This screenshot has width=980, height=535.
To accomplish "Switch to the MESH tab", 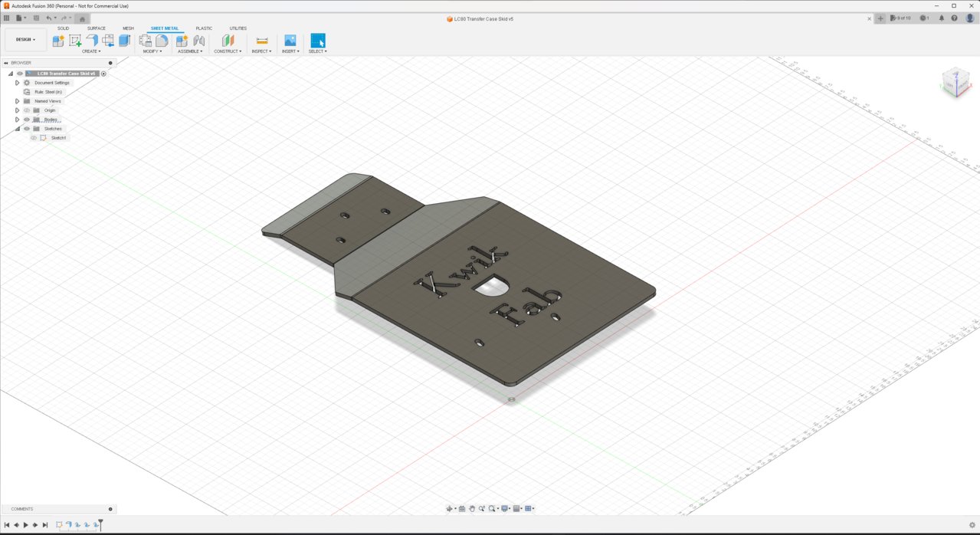I will (128, 28).
